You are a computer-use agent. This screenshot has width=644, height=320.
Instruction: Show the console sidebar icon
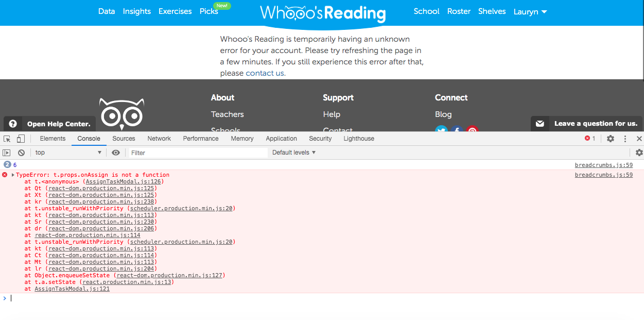pyautogui.click(x=7, y=153)
